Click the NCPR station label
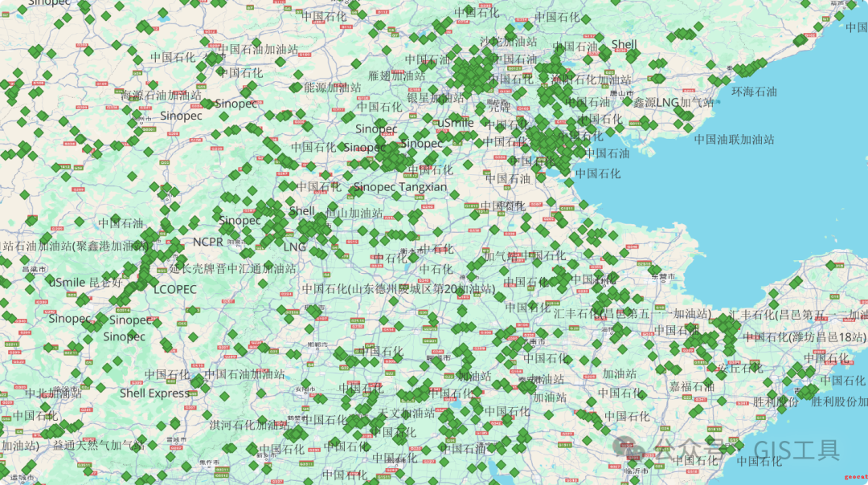Image resolution: width=868 pixels, height=485 pixels. click(207, 243)
